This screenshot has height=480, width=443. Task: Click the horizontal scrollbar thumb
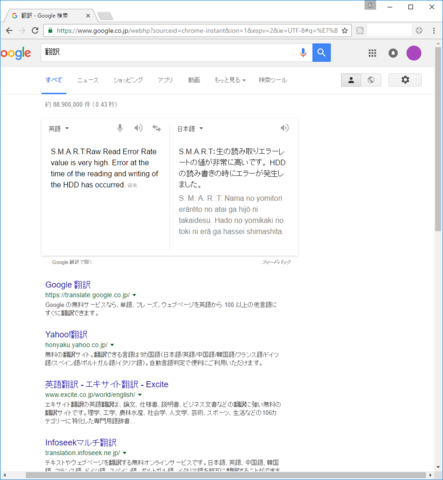tap(226, 475)
